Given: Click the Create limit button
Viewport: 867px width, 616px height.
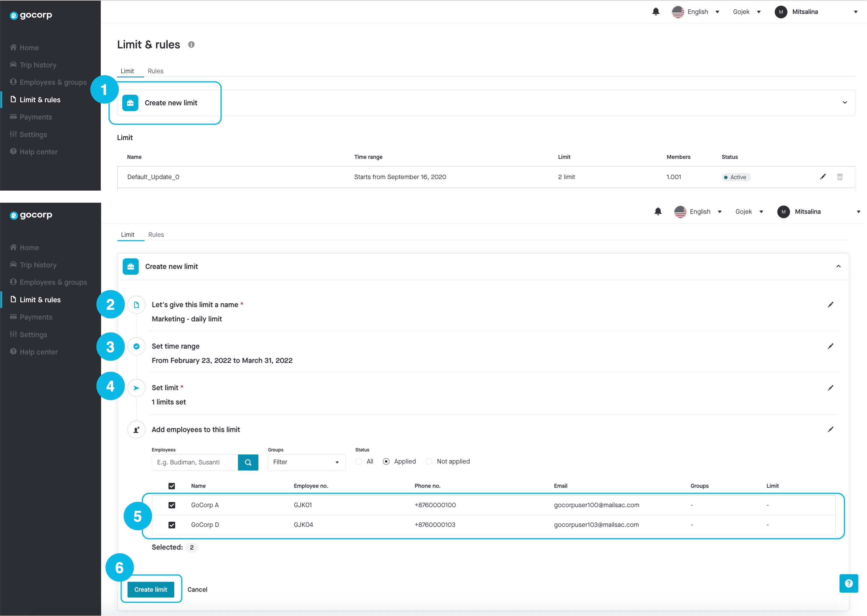Looking at the screenshot, I should pos(150,589).
